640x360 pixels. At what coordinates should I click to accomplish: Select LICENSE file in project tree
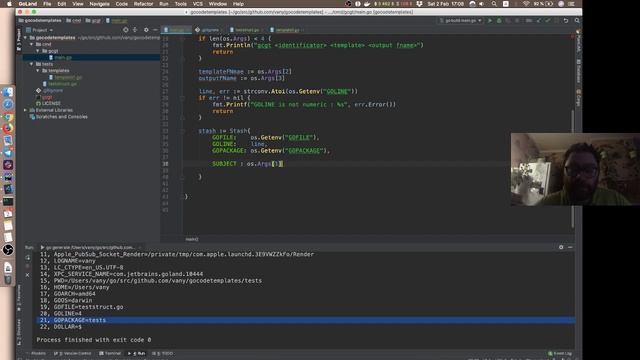point(51,103)
